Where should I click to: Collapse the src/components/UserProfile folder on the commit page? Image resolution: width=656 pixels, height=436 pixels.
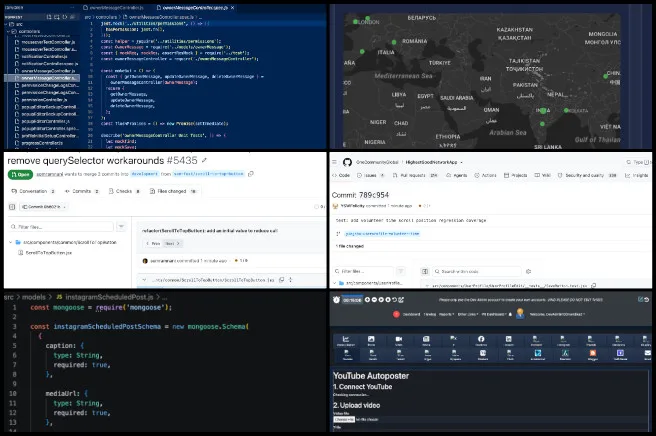click(x=335, y=283)
